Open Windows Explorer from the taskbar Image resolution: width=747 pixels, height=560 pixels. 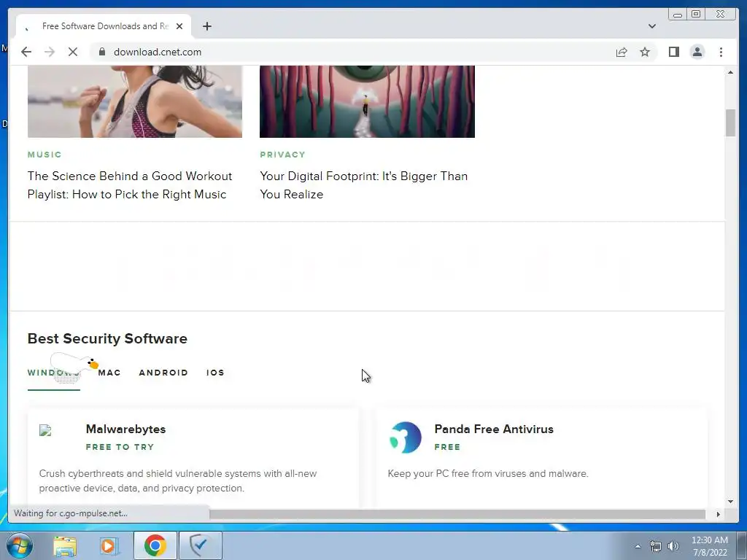pos(65,546)
